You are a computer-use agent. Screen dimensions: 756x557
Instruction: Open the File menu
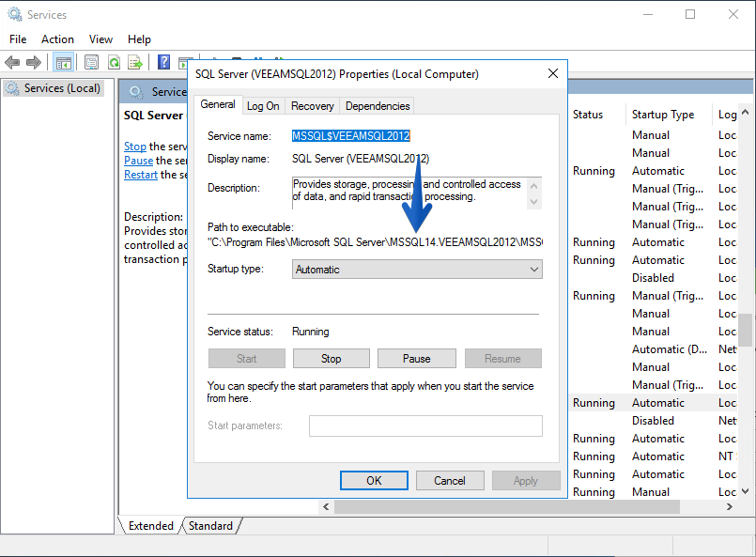point(18,39)
